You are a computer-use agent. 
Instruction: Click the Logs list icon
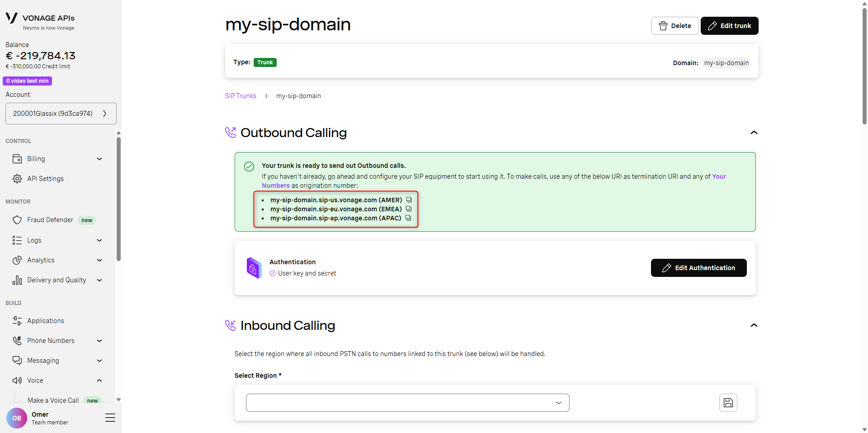click(x=17, y=240)
